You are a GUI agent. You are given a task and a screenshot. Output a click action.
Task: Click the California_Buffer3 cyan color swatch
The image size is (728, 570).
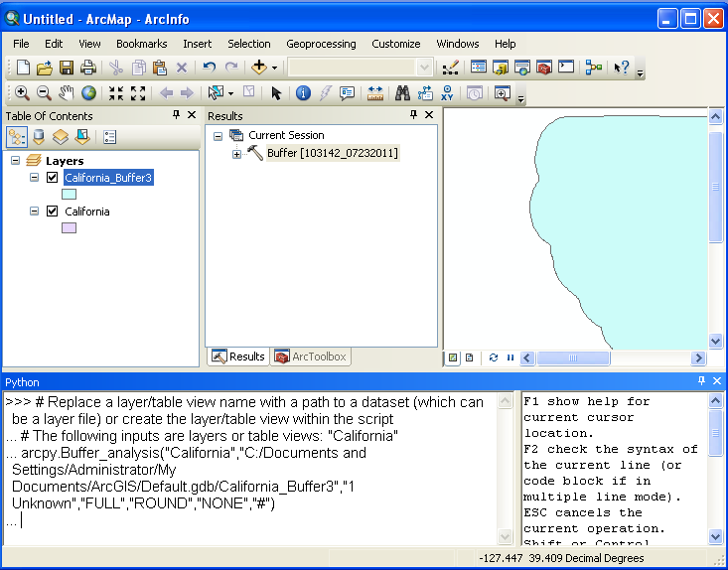click(70, 195)
